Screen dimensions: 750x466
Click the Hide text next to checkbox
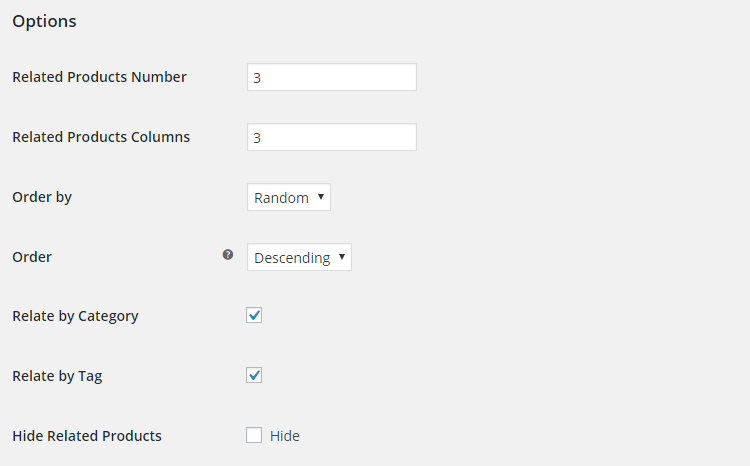click(x=285, y=436)
